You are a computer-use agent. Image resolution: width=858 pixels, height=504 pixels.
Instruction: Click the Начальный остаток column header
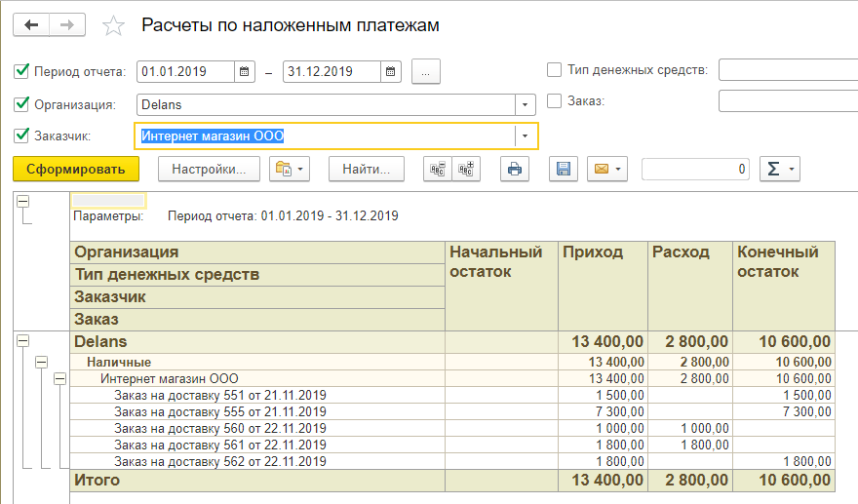pyautogui.click(x=502, y=287)
